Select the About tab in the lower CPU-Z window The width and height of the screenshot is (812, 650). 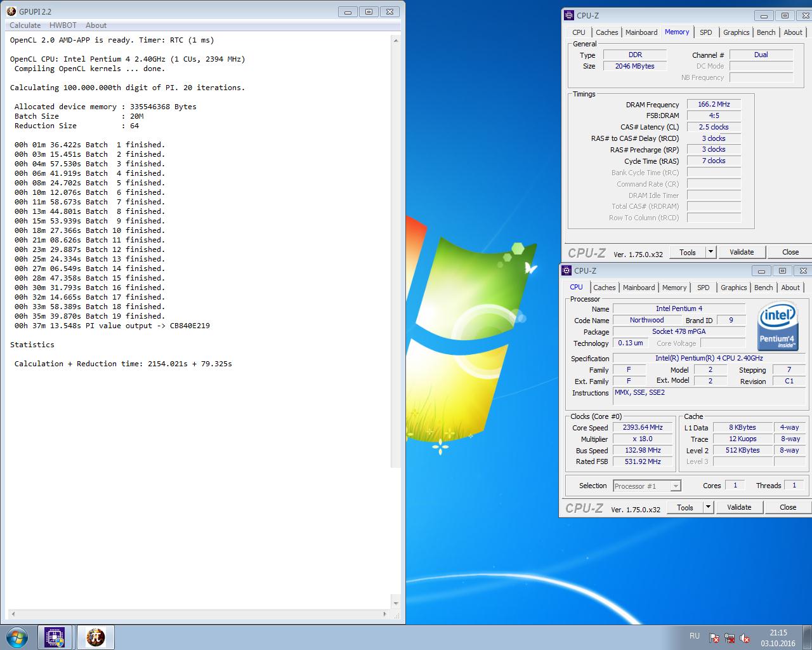point(790,288)
